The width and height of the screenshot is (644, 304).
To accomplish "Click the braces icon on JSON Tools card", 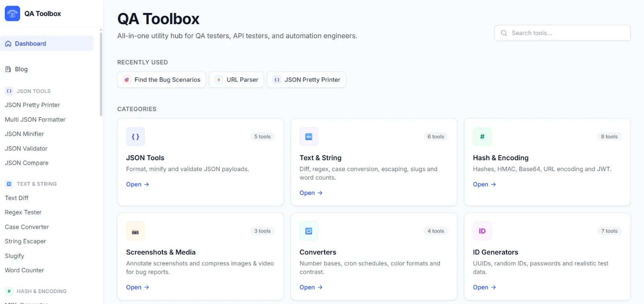I will 135,136.
